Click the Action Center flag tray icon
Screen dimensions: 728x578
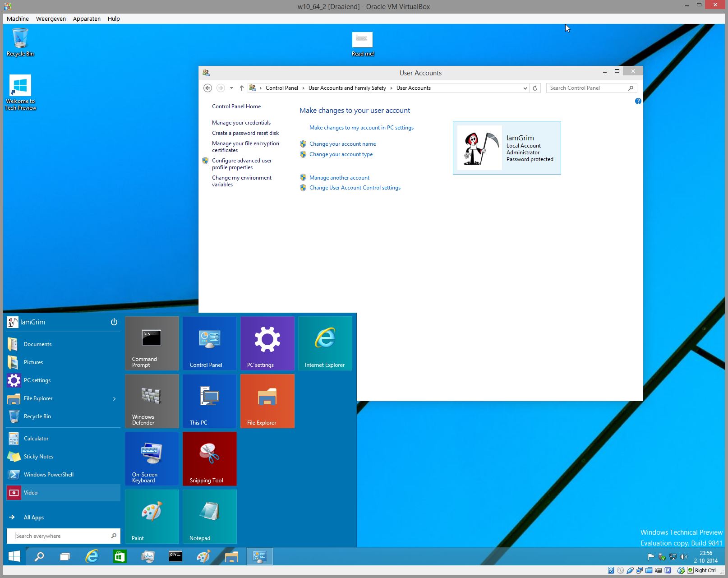(x=651, y=557)
